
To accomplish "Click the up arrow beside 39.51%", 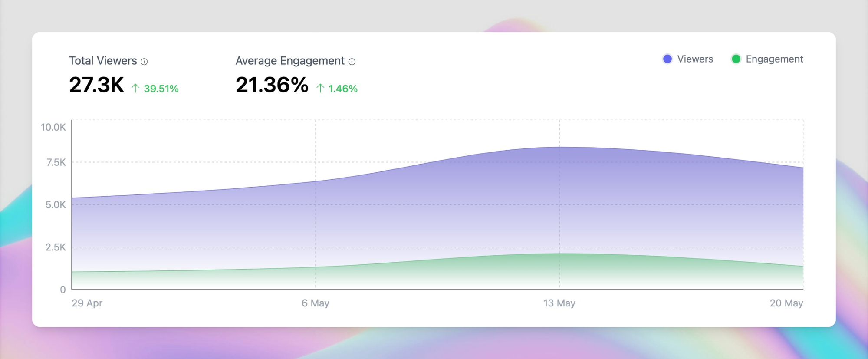I will tap(135, 89).
